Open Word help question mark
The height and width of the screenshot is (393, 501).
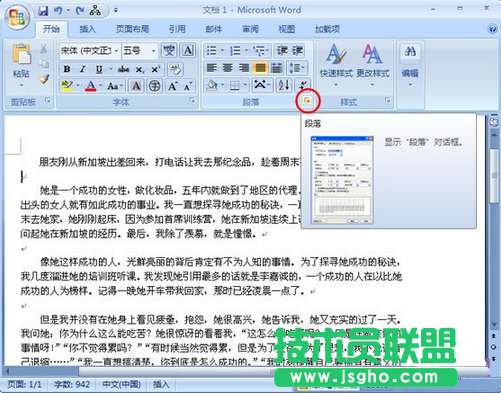492,29
